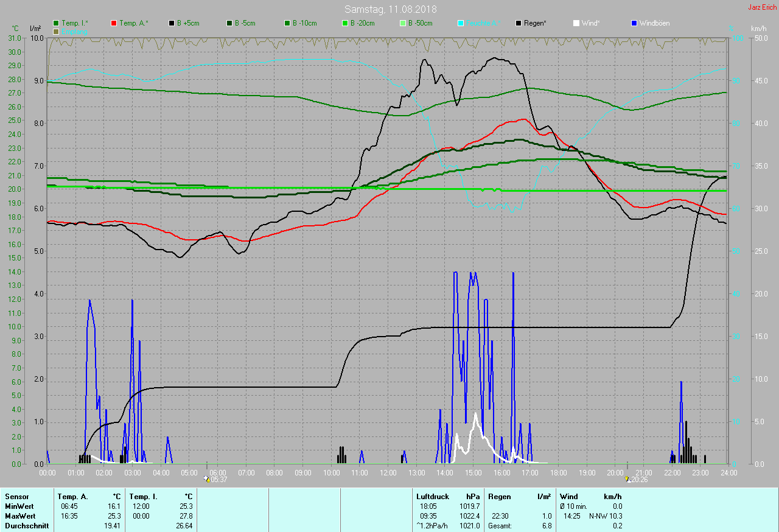Click the 18:00 mark on the time axis
Viewport: 779px width, 532px height.
pyautogui.click(x=558, y=472)
